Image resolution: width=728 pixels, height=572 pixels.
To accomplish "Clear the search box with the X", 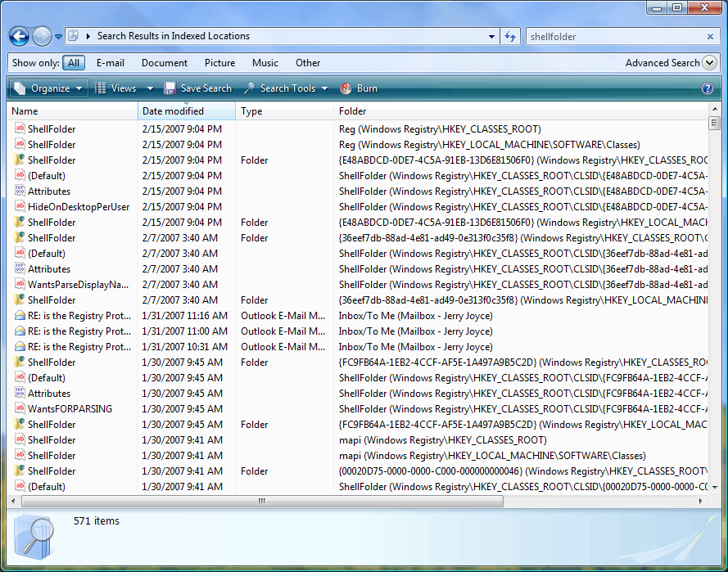I will [710, 36].
